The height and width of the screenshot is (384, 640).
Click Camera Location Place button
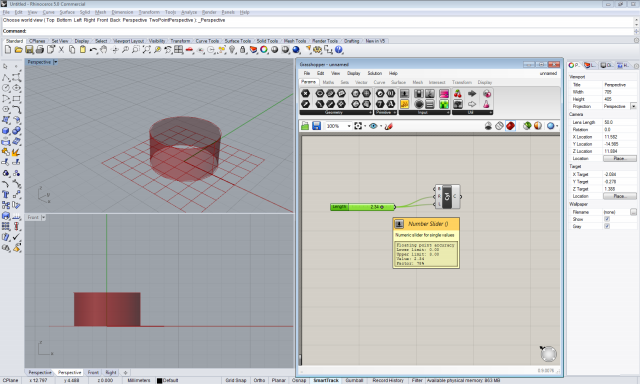pyautogui.click(x=619, y=158)
